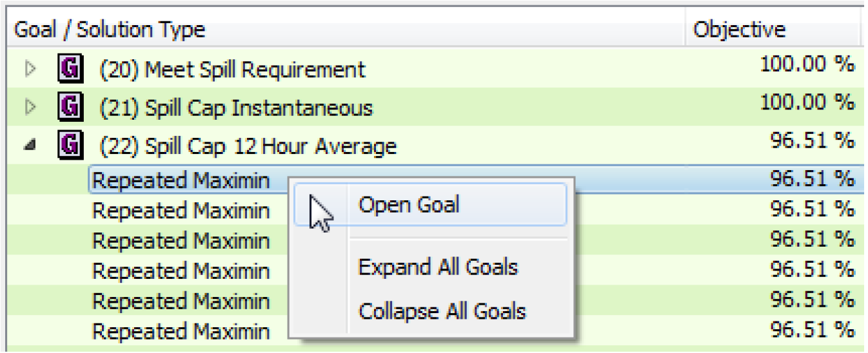Select the (21) Spill Cap Instantaneous row
868x353 pixels.
pyautogui.click(x=237, y=108)
